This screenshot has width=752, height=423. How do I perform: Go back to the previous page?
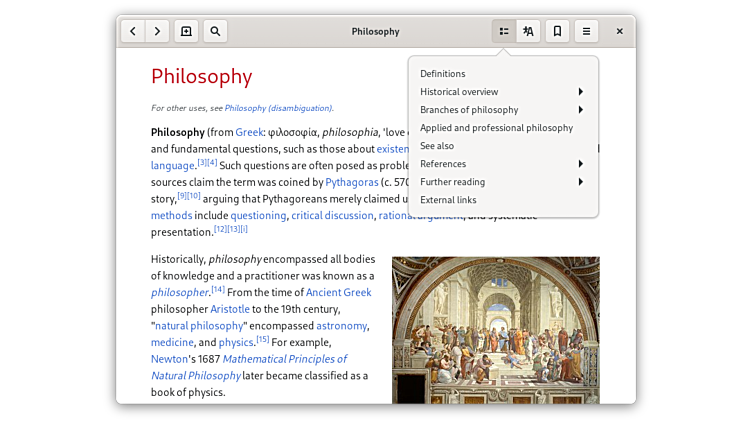[134, 31]
